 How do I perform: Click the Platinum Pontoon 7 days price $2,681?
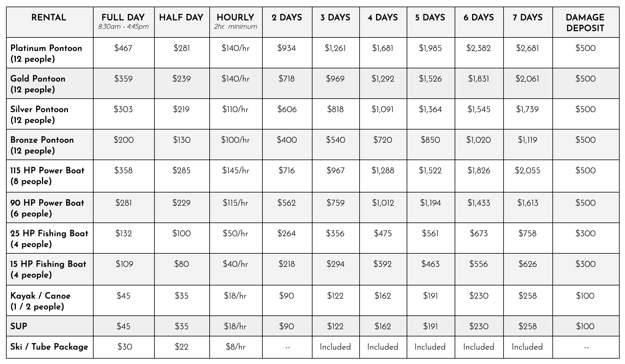(528, 48)
